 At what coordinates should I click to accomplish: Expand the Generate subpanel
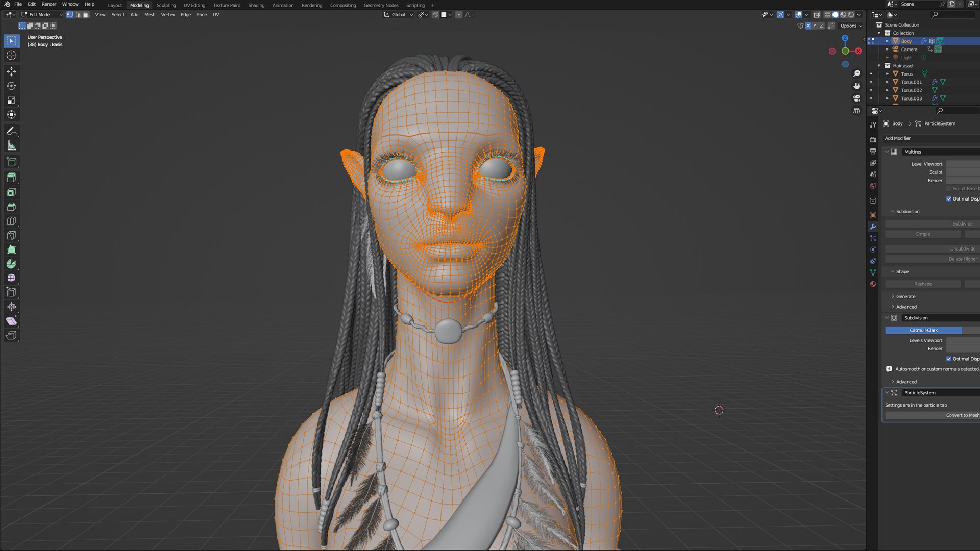pos(893,296)
